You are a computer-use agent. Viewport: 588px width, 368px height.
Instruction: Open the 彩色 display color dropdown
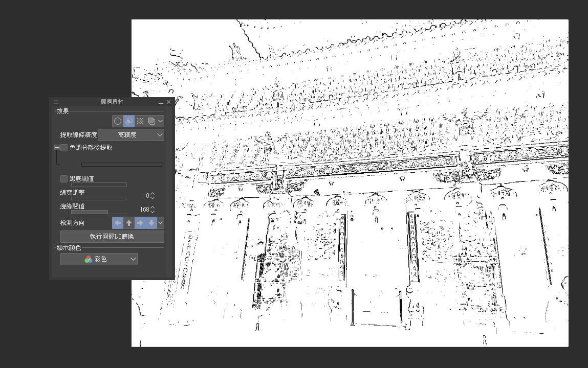[99, 259]
